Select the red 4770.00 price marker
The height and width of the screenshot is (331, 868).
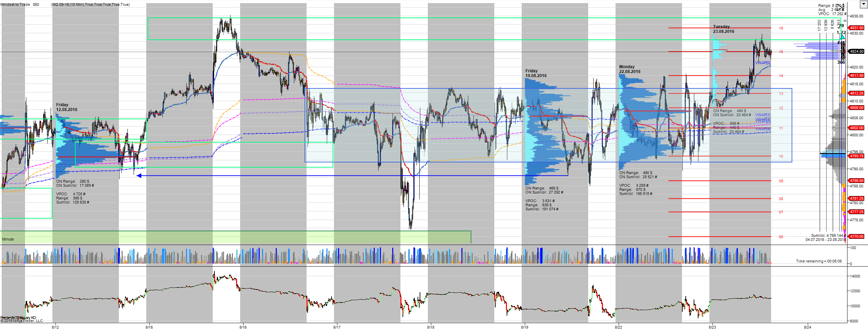[856, 236]
